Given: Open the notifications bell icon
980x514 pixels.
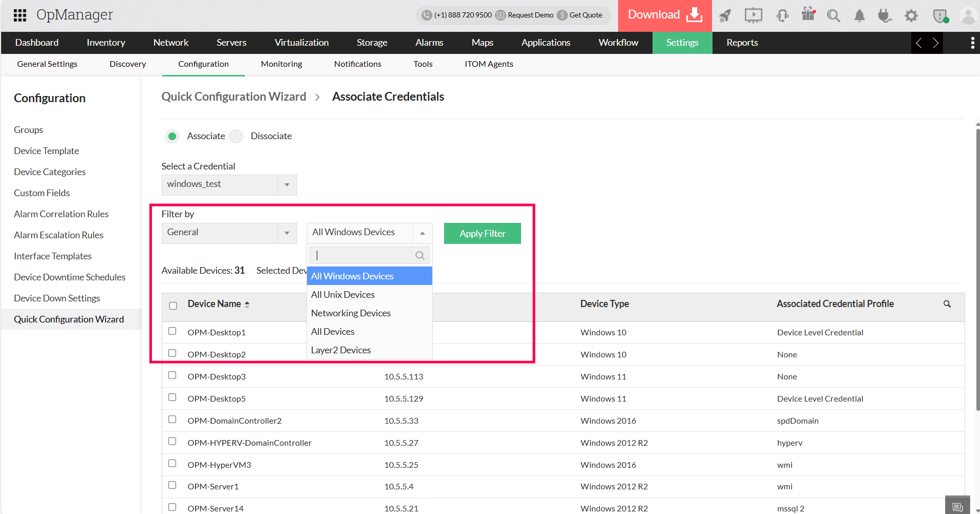Looking at the screenshot, I should point(859,16).
